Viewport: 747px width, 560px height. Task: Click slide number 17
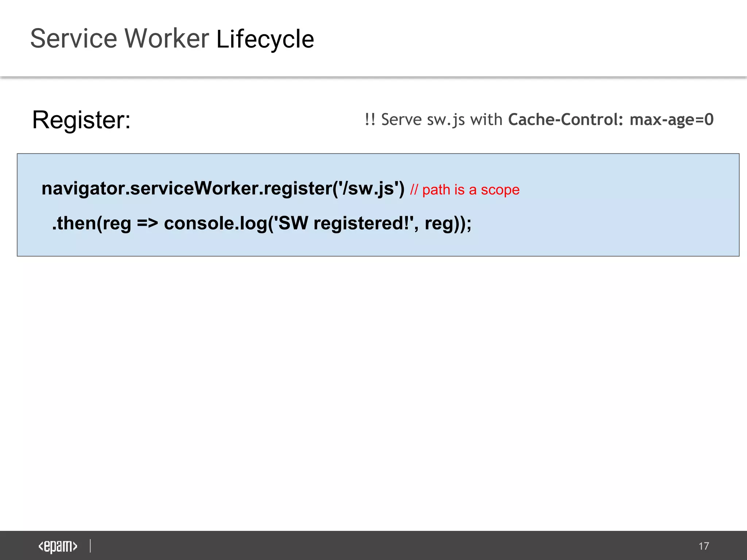[704, 546]
